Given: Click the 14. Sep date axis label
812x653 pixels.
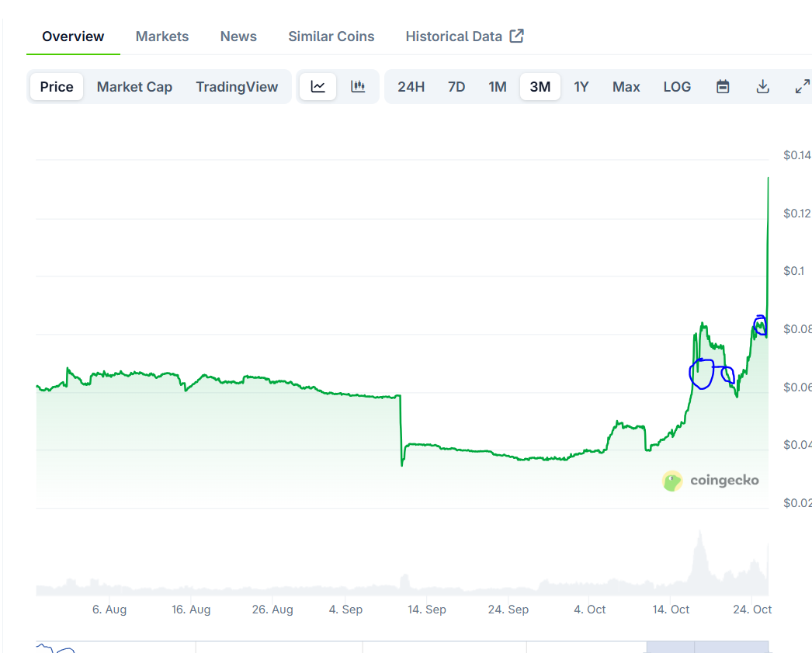Looking at the screenshot, I should [x=427, y=610].
